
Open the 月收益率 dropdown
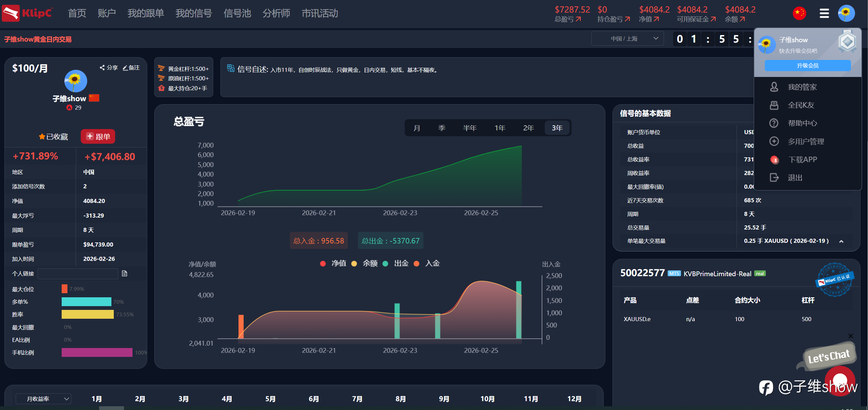[x=43, y=398]
